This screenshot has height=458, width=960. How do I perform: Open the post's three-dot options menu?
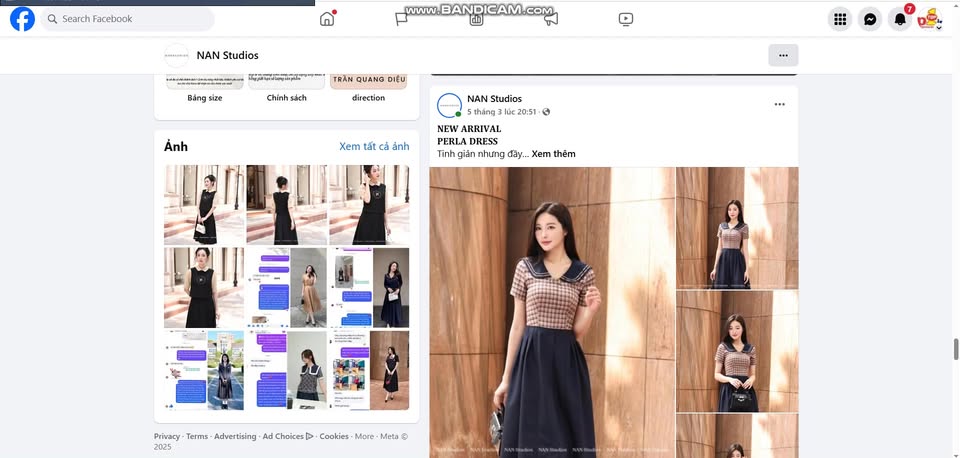pyautogui.click(x=779, y=104)
